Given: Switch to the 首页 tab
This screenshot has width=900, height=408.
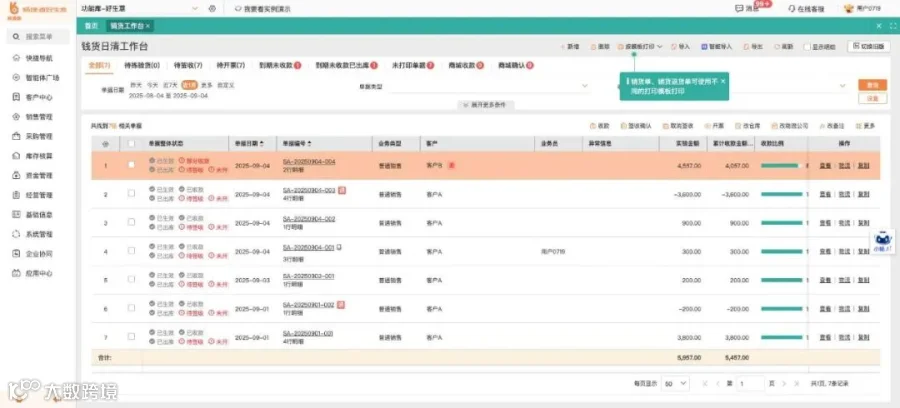Looking at the screenshot, I should point(91,26).
